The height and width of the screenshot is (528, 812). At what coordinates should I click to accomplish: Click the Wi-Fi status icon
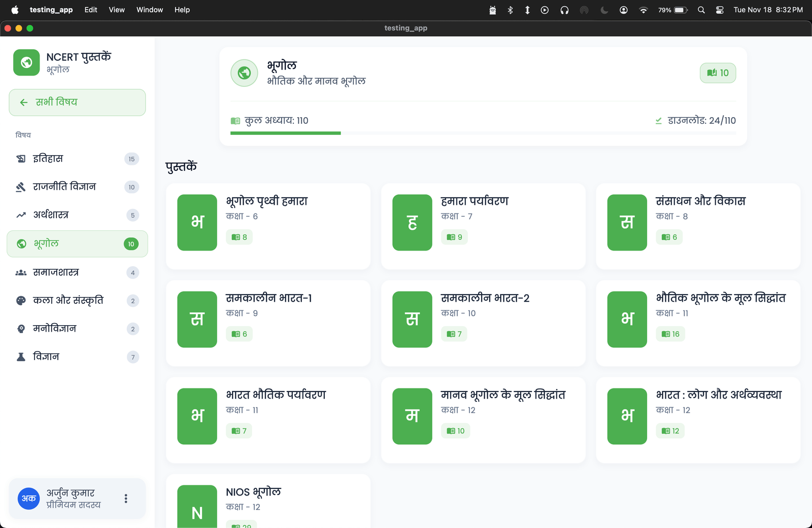coord(644,10)
